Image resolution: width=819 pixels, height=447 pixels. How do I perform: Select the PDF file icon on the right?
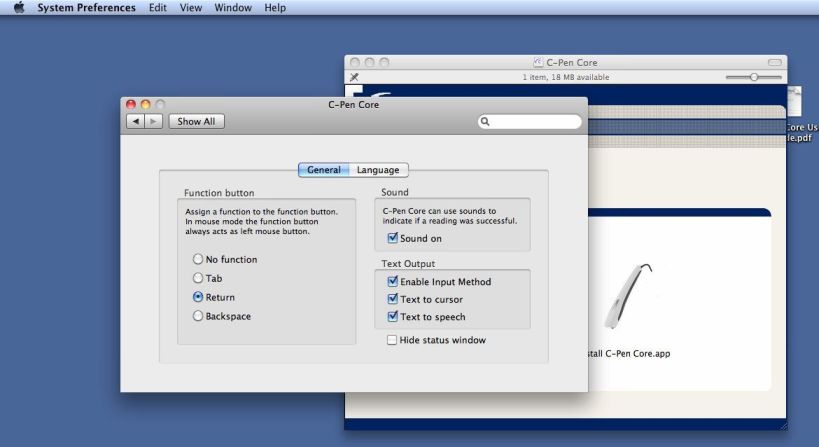(x=794, y=102)
